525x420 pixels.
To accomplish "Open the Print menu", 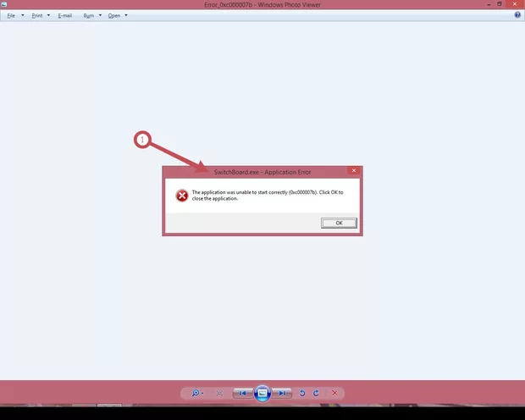I will [x=36, y=15].
